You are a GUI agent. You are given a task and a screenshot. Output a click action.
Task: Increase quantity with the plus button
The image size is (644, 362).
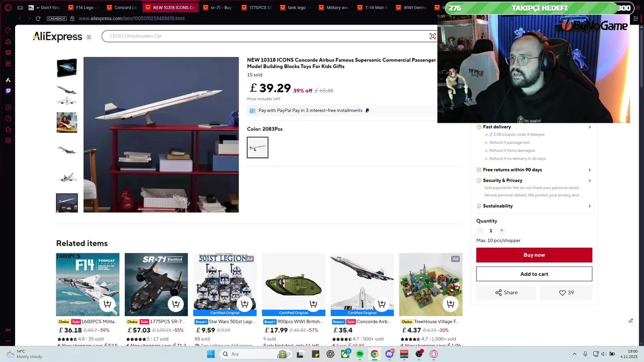[502, 230]
